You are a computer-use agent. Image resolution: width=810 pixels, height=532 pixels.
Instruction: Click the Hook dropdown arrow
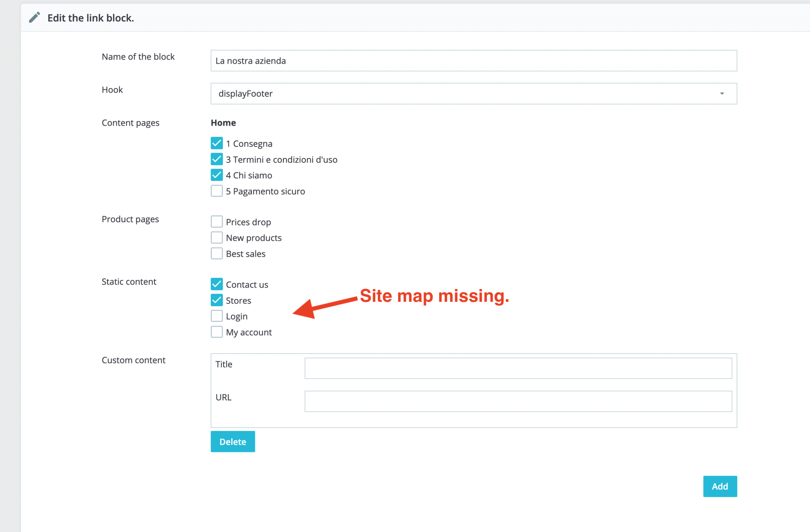[722, 94]
